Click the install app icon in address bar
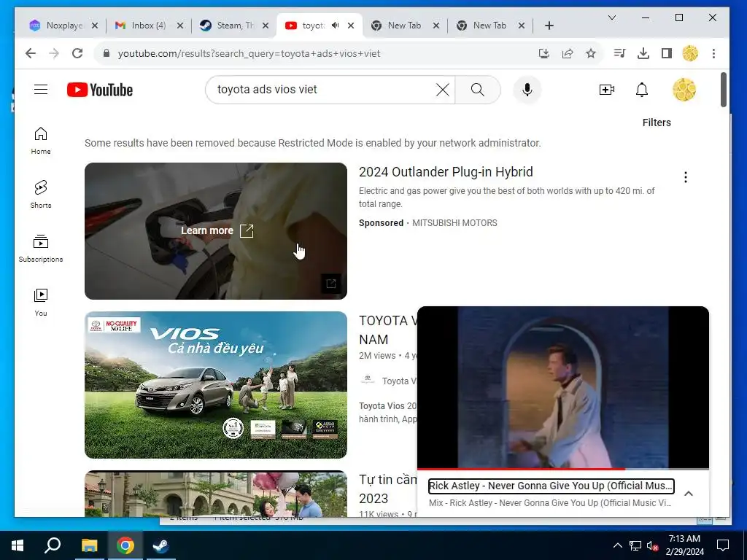The image size is (747, 560). tap(544, 53)
